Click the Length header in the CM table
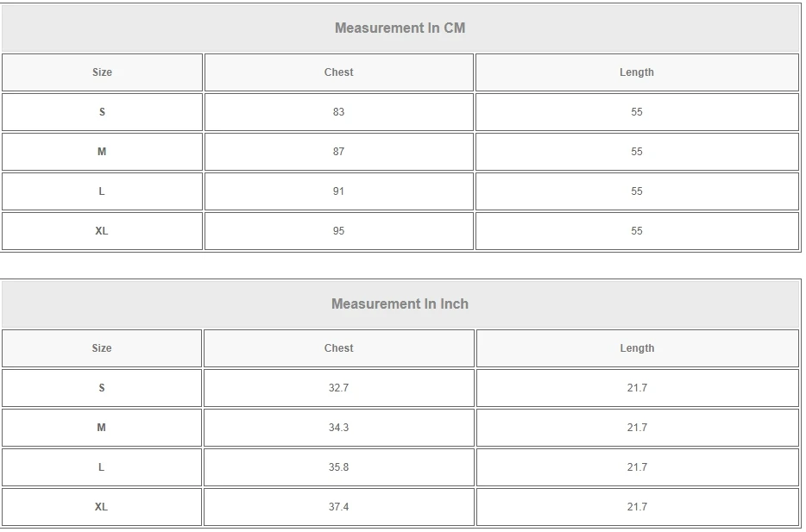The height and width of the screenshot is (532, 806). point(637,72)
